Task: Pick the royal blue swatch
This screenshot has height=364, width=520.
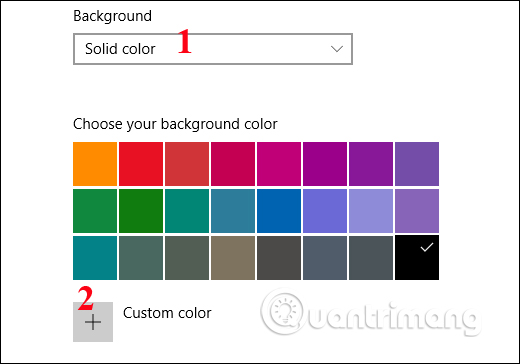Action: [279, 211]
